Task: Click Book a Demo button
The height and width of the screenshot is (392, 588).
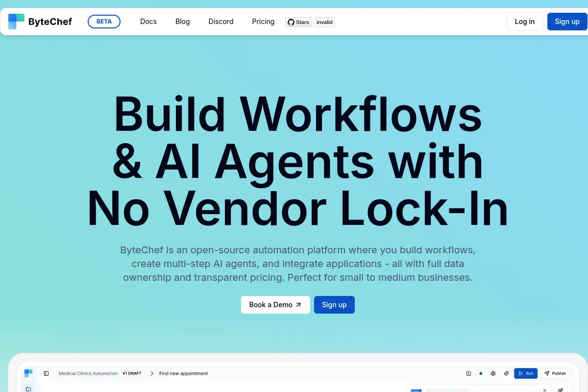Action: pyautogui.click(x=275, y=305)
